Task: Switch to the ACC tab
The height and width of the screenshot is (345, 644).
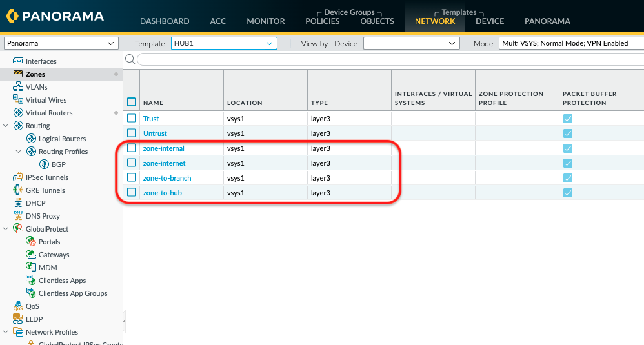Action: 218,21
